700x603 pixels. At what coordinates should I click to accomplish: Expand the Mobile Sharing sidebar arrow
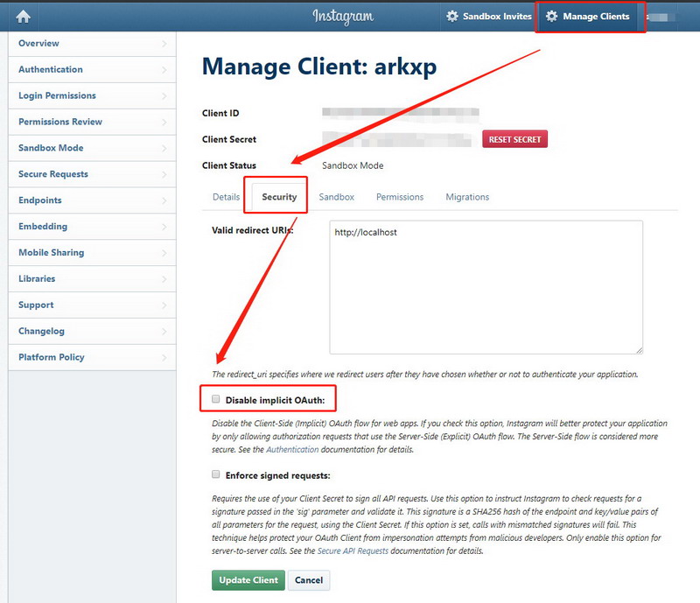click(164, 253)
